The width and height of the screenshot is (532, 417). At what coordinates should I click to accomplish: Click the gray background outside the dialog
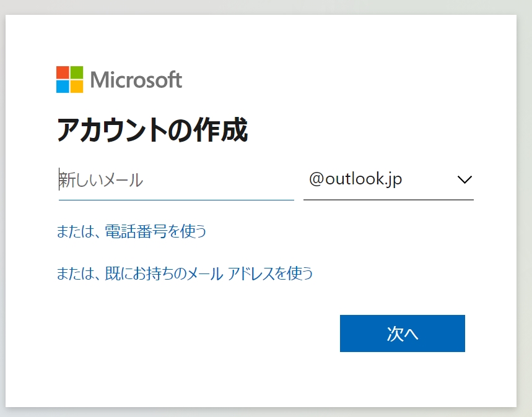pyautogui.click(x=525, y=204)
